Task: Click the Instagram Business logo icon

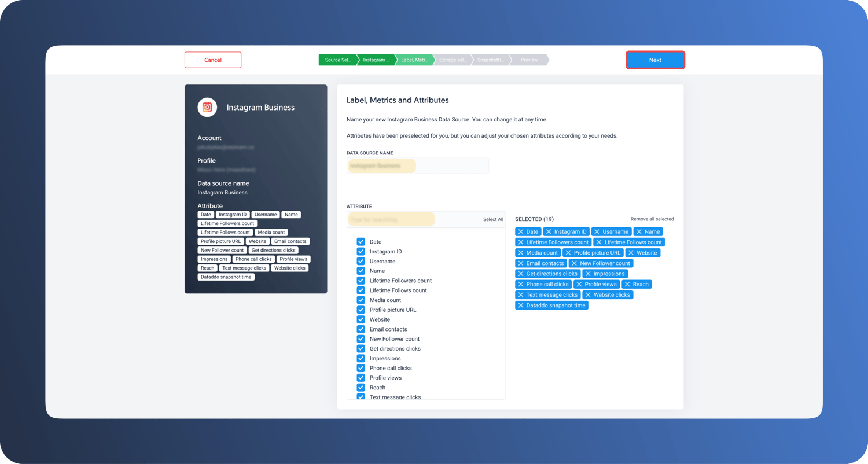Action: click(207, 107)
